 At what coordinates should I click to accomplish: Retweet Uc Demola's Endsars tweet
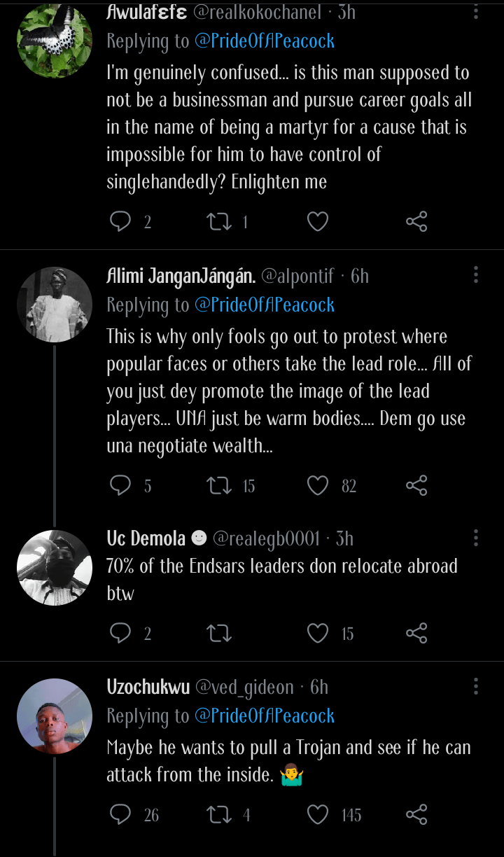(x=219, y=634)
